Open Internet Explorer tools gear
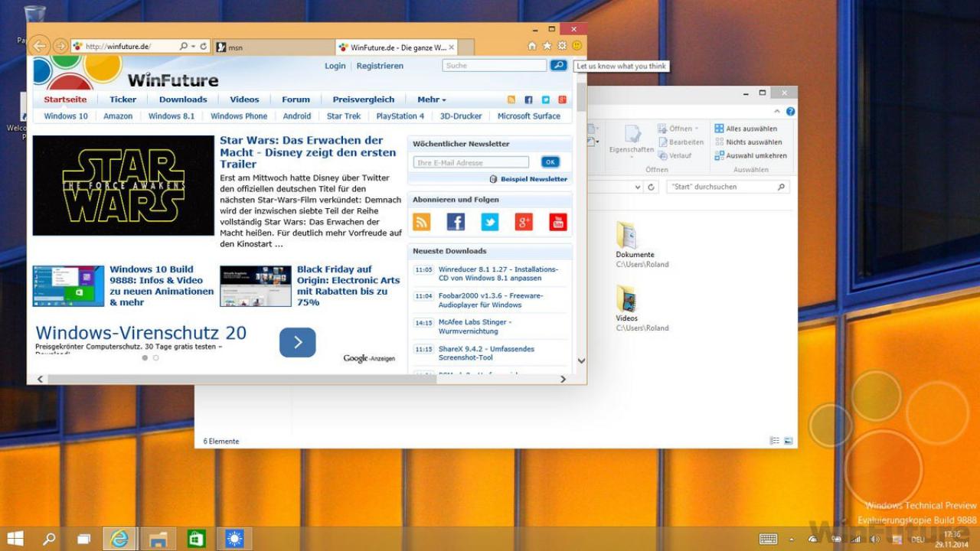This screenshot has height=551, width=980. coord(562,46)
